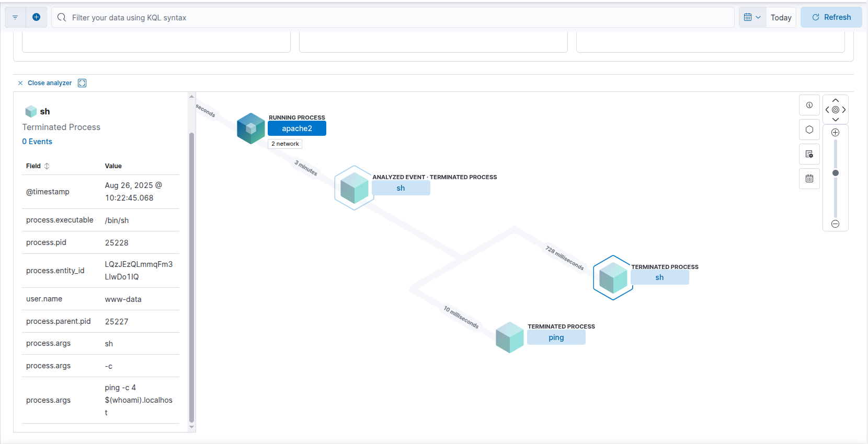Zoom in with the plus icon
Screen dimensions: 868x444
point(835,133)
